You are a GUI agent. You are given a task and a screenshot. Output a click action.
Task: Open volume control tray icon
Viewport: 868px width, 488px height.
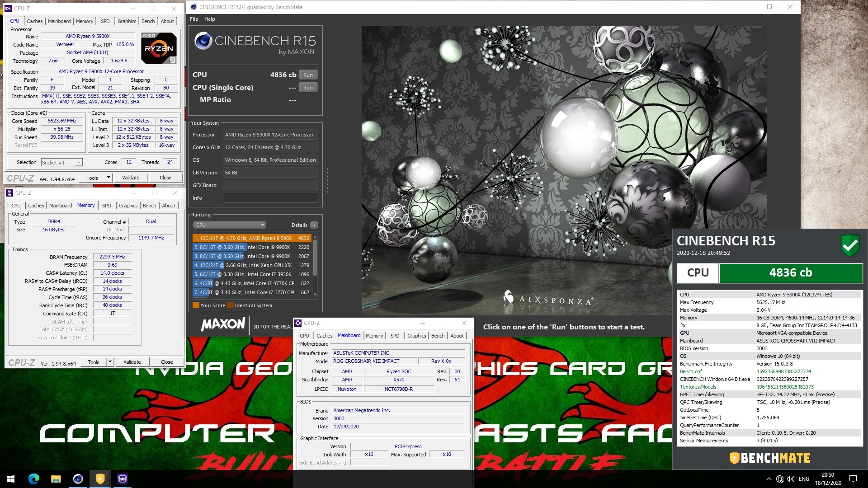[791, 479]
